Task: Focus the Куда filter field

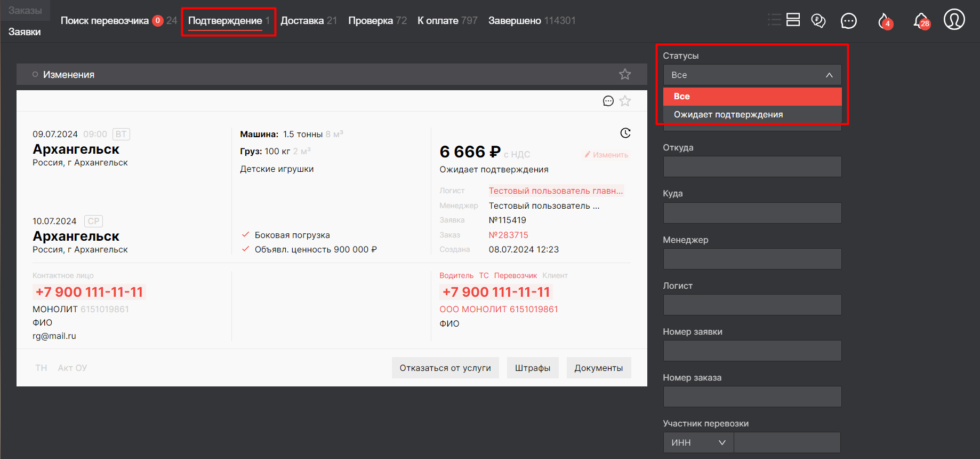Action: tap(752, 213)
